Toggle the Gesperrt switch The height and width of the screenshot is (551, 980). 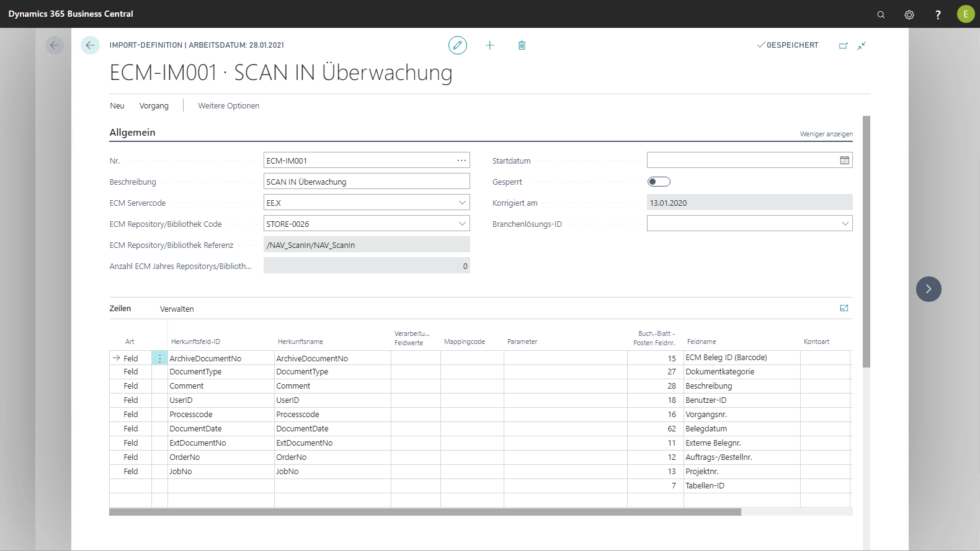click(659, 182)
